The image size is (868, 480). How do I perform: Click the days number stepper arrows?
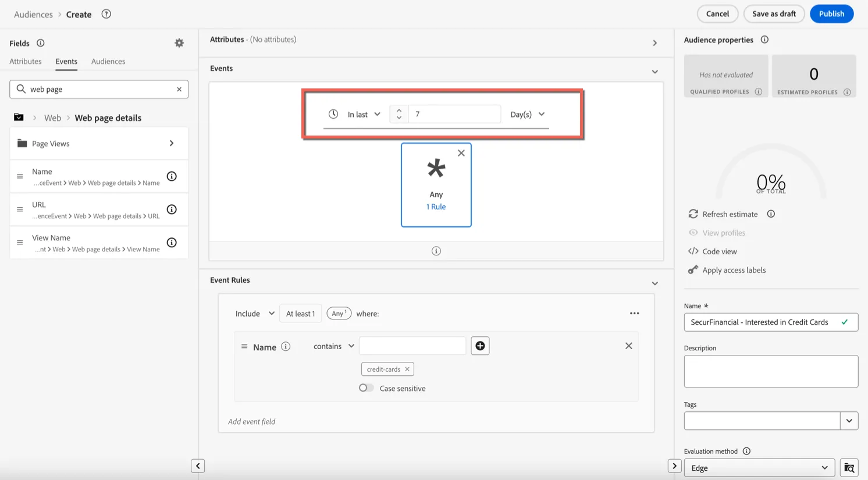point(399,114)
